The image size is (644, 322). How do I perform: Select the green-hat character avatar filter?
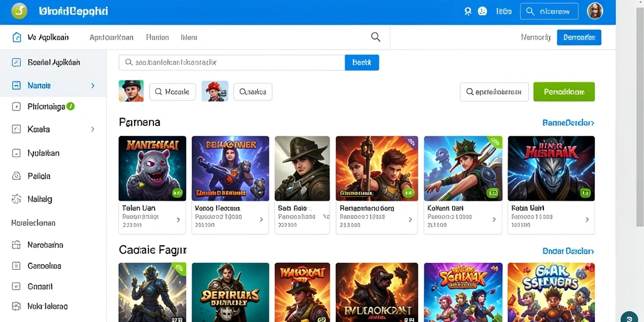(131, 91)
